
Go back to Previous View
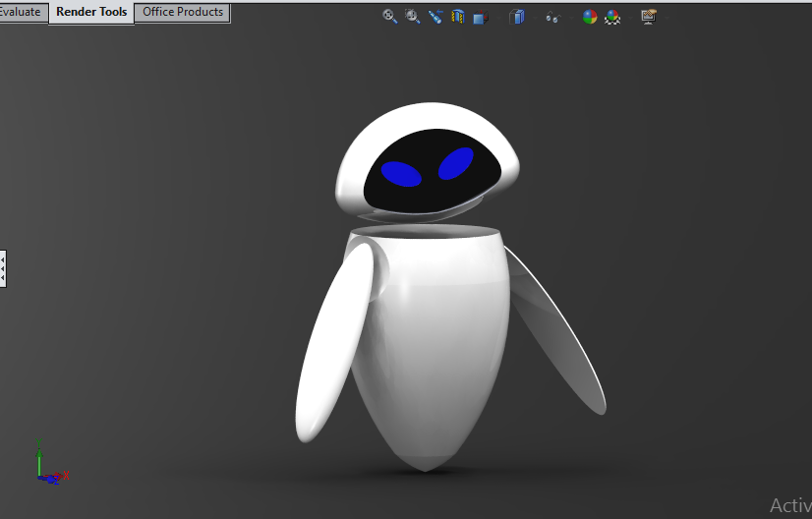435,17
